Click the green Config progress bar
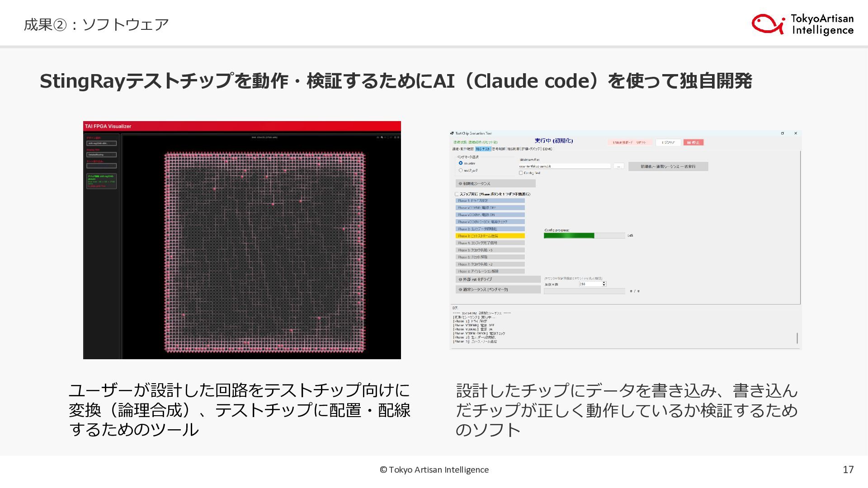The width and height of the screenshot is (868, 488). (x=585, y=235)
